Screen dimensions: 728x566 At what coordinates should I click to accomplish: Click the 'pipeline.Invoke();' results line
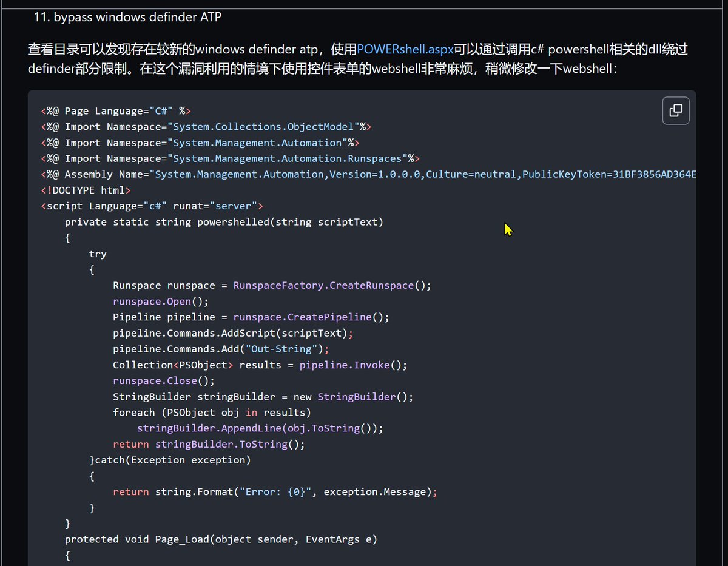click(260, 365)
